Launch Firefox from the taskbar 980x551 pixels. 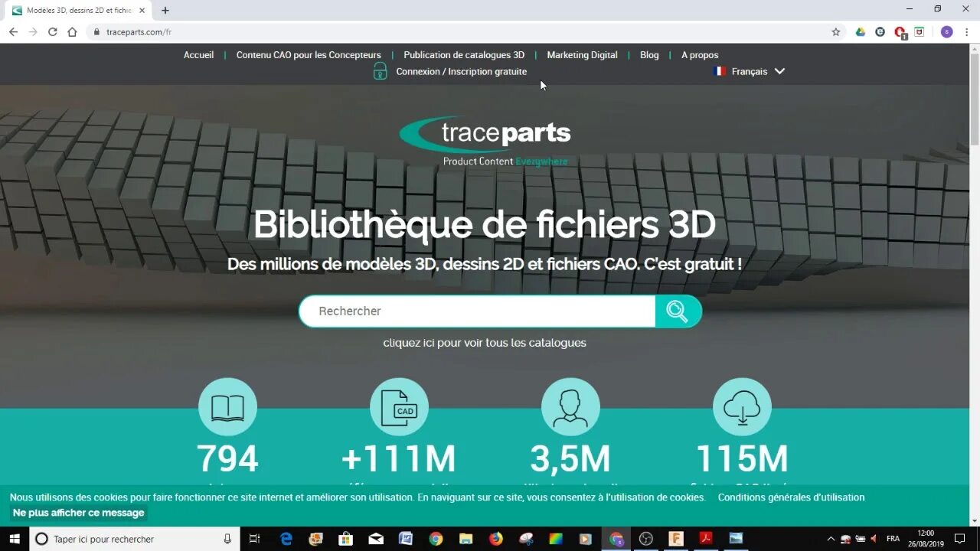[x=496, y=539]
